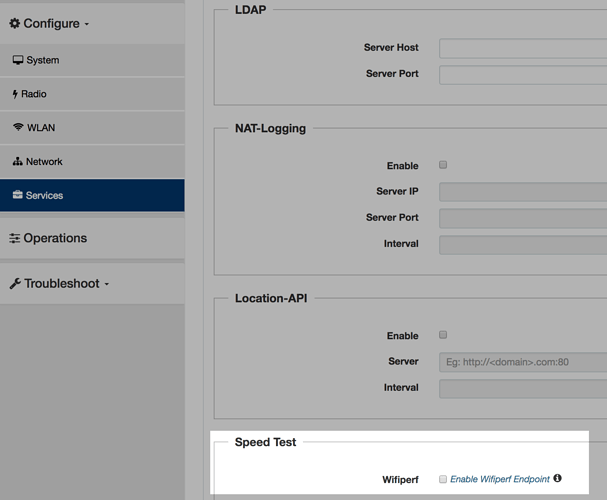Click the Configure gear icon
This screenshot has width=607, height=500.
[15, 23]
